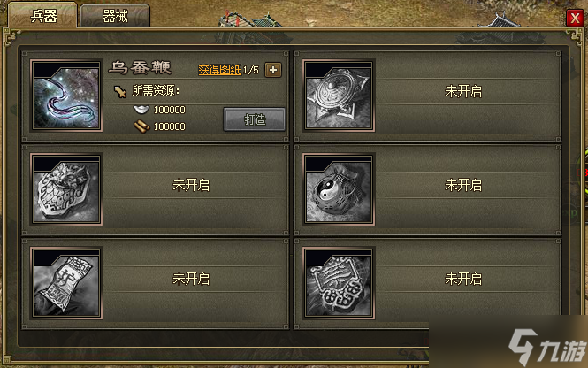588x368 pixels.
Task: Click 未开启 label next to seal tablet
Action: tap(463, 279)
